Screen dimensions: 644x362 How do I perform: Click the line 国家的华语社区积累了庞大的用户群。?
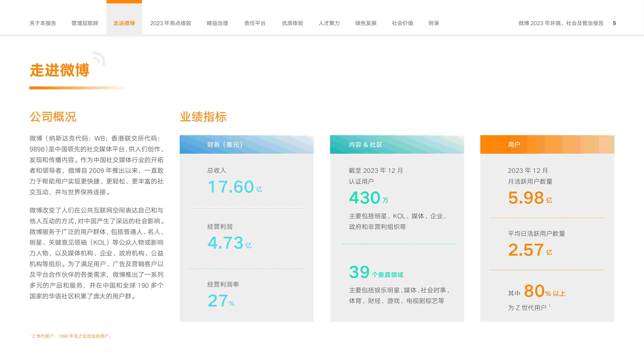coord(83,296)
